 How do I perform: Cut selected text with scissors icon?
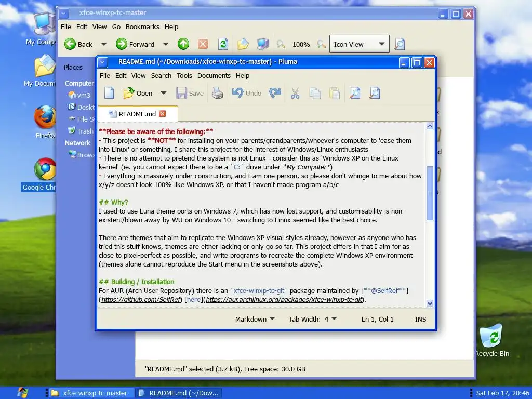(295, 93)
